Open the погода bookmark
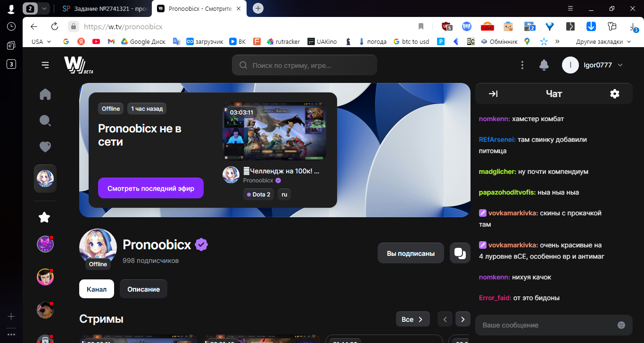 [x=372, y=41]
